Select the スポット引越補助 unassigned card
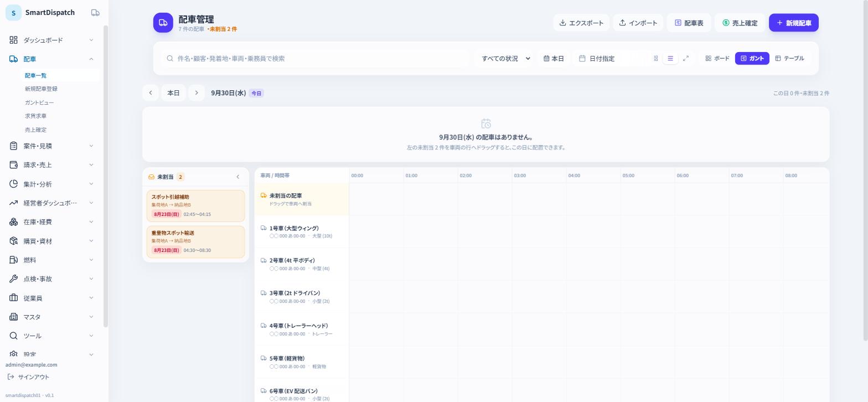 point(196,205)
